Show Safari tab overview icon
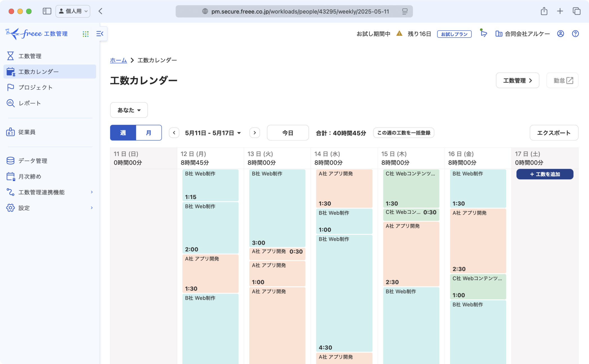589x364 pixels. click(577, 11)
